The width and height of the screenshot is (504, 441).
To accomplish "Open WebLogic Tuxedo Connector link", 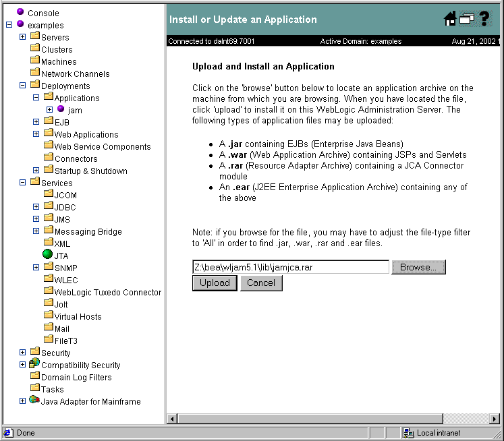I will click(x=108, y=292).
